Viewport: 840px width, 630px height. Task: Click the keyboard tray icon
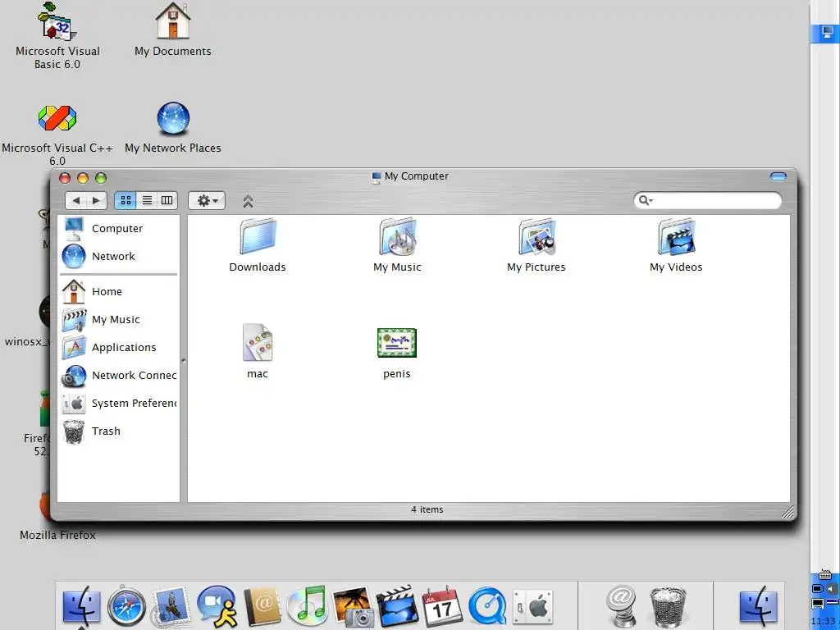(825, 575)
